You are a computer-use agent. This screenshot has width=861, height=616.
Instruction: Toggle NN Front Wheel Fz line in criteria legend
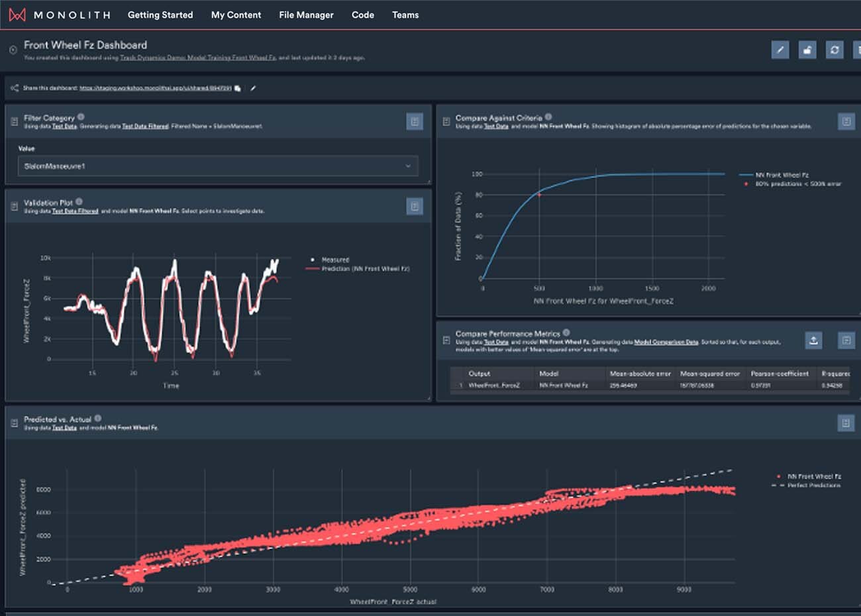pyautogui.click(x=774, y=175)
